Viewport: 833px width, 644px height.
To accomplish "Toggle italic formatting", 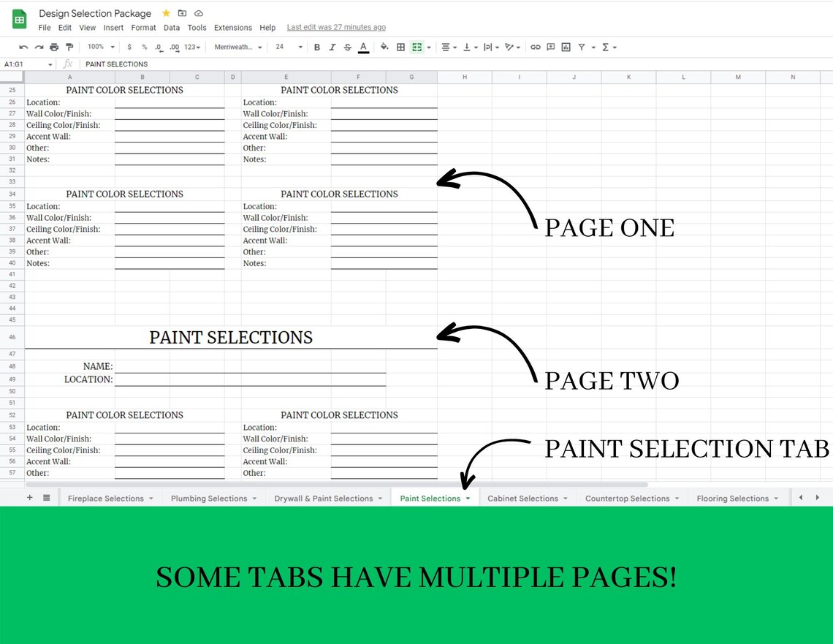I will 332,47.
